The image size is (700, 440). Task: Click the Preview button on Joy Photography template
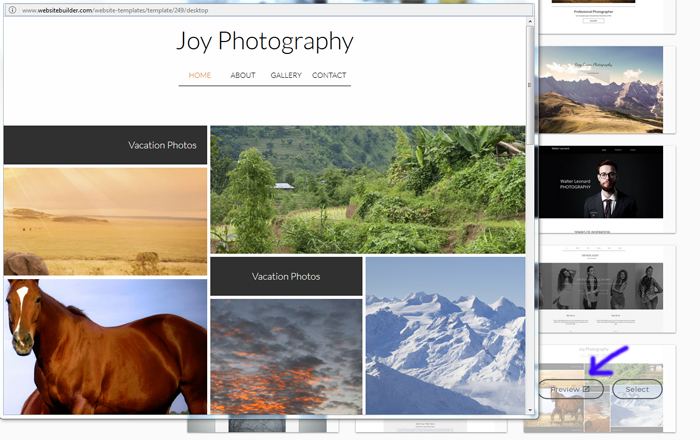pos(571,389)
